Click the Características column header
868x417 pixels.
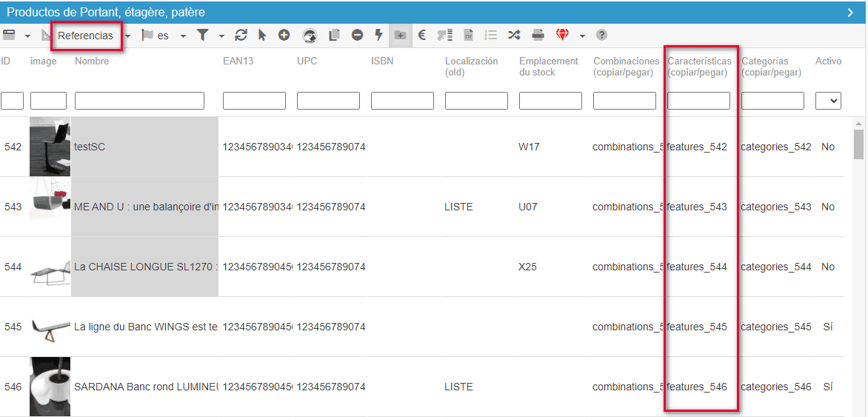(699, 67)
